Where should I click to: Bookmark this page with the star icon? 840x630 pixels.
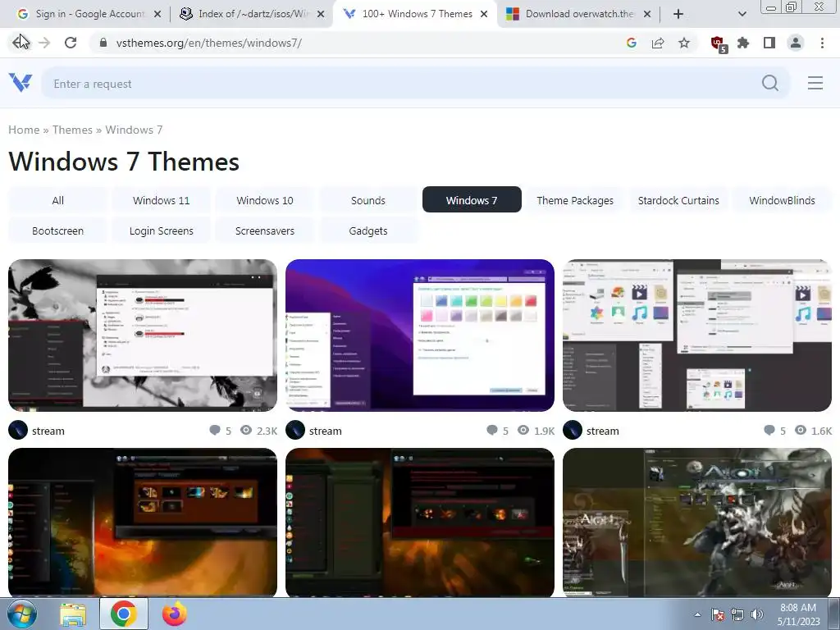(x=684, y=43)
